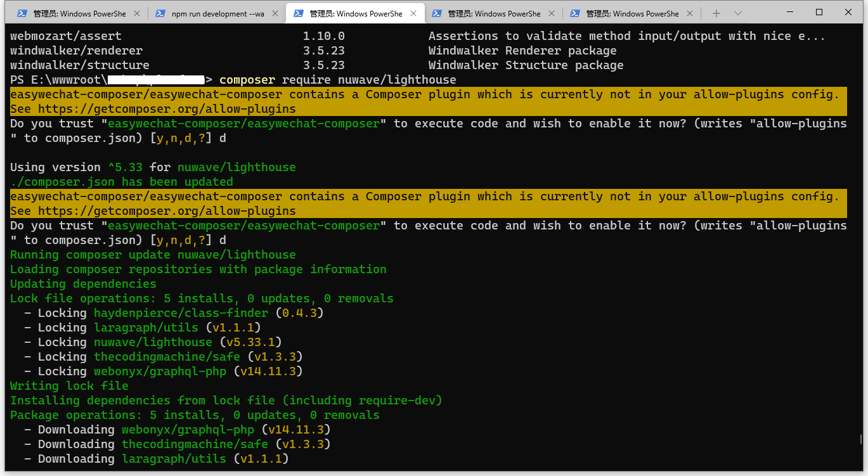Close the fifth PowerShell tab
The width and height of the screenshot is (868, 476).
(689, 13)
